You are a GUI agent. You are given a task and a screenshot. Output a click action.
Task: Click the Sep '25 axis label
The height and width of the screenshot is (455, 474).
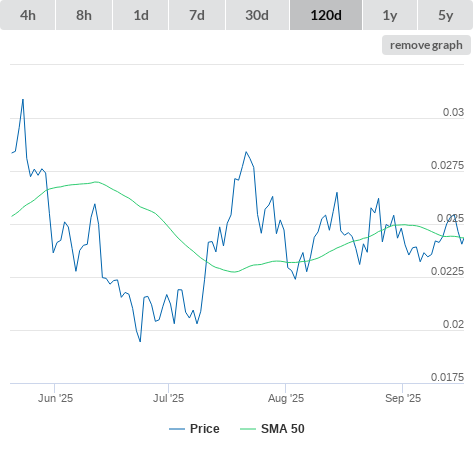(x=403, y=398)
